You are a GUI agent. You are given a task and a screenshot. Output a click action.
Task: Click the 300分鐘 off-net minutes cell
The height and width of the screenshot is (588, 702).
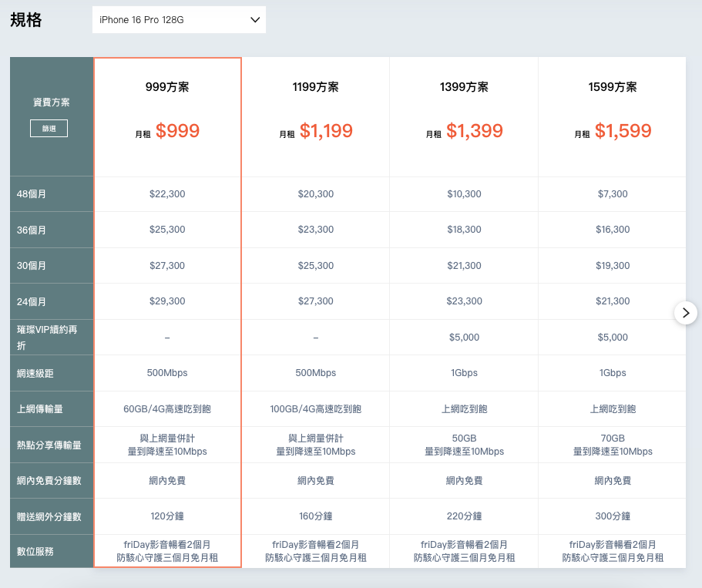[613, 516]
